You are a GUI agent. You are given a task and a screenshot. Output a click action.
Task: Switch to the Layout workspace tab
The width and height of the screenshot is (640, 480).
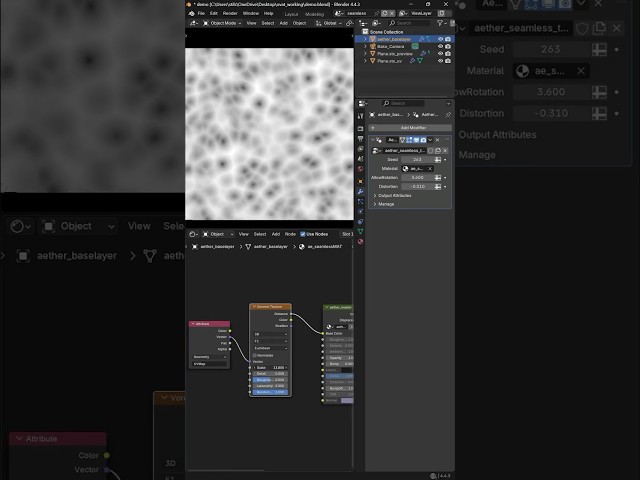point(291,14)
